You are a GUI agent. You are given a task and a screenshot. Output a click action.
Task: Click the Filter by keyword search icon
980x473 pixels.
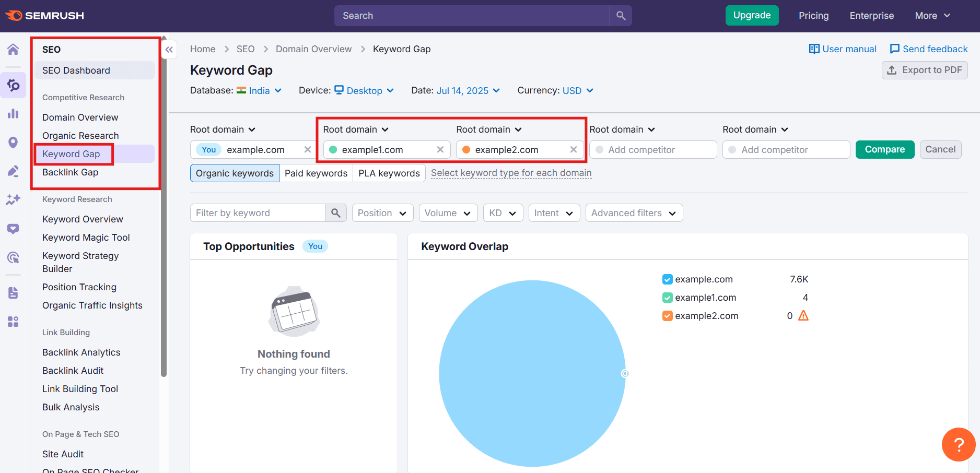tap(336, 213)
